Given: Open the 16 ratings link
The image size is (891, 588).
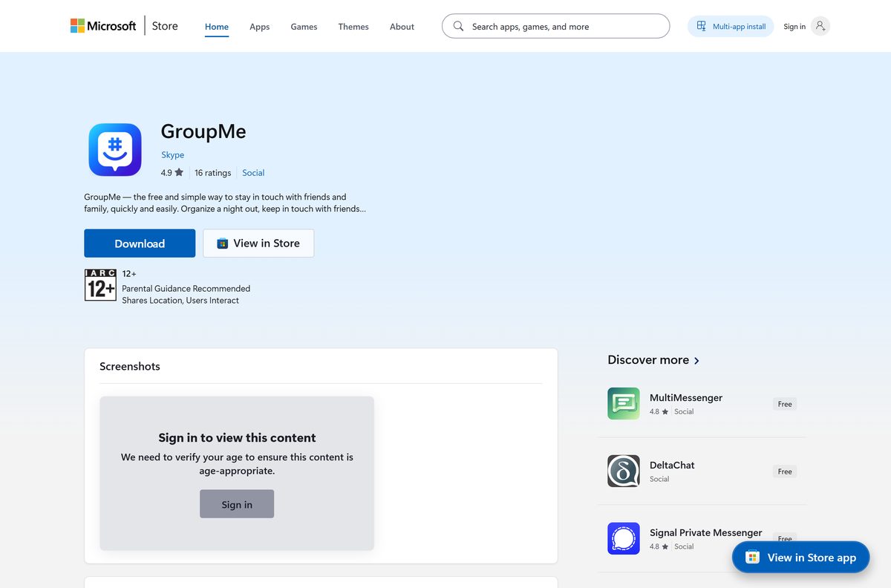Looking at the screenshot, I should (x=212, y=173).
